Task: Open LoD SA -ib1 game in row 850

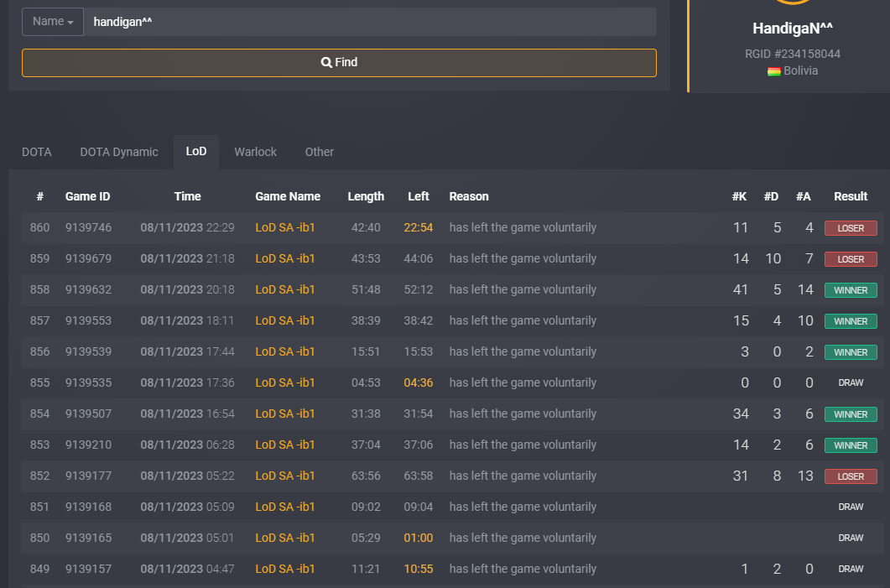Action: [285, 538]
